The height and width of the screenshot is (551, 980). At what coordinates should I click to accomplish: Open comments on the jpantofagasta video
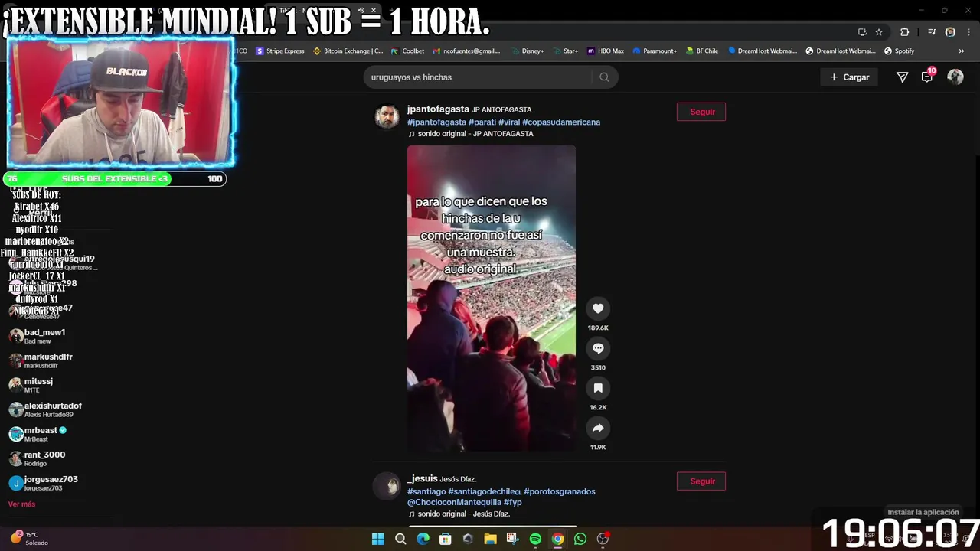[x=598, y=348]
